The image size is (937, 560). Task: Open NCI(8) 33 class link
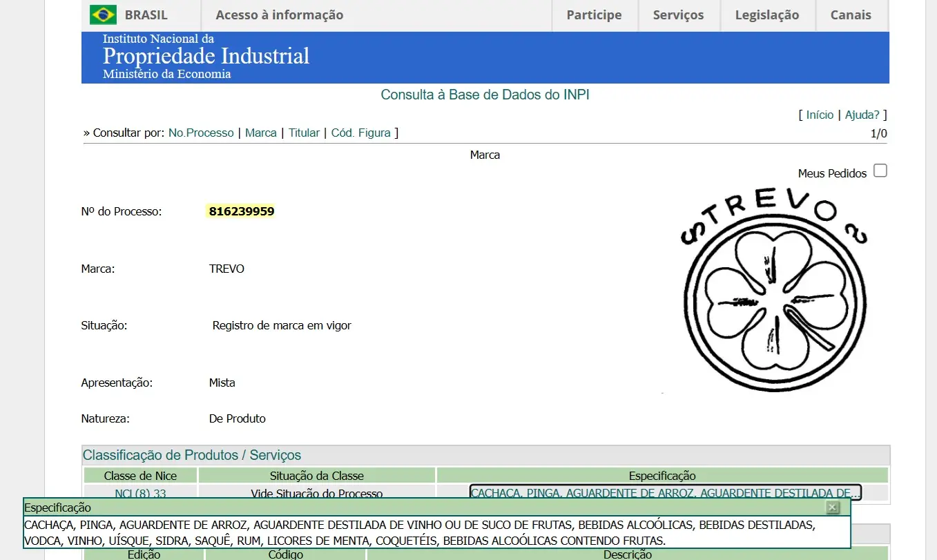coord(140,493)
